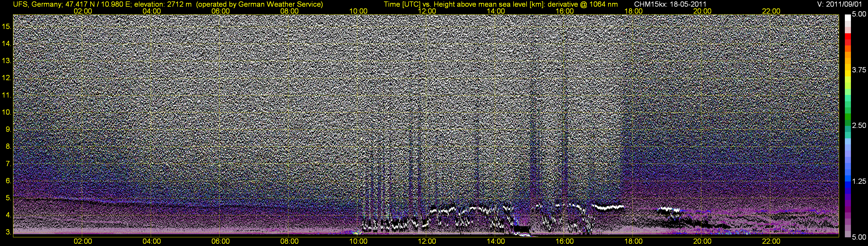Click the 14:00 label on the top time axis
Viewport: 868px width, 246px height.
[x=496, y=11]
